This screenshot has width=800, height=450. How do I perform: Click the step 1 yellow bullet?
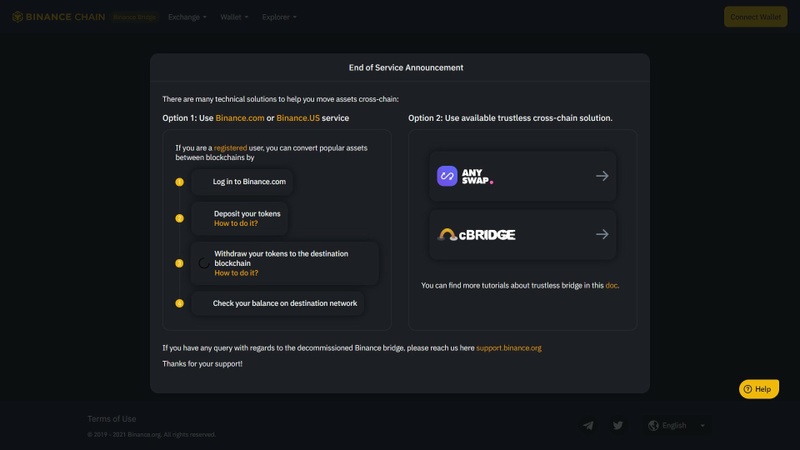coord(180,182)
